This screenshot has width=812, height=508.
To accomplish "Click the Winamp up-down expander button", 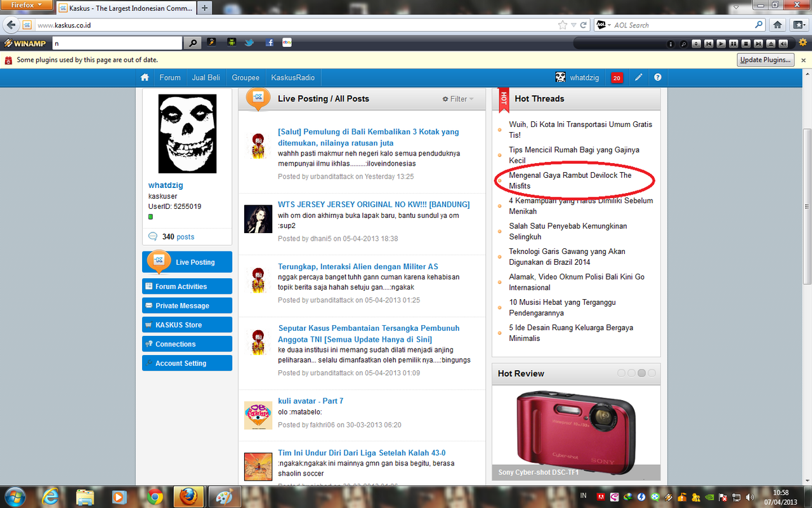I will point(696,44).
